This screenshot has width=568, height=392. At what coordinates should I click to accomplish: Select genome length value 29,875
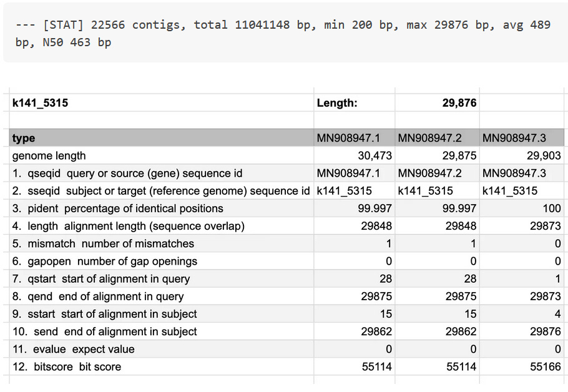437,155
